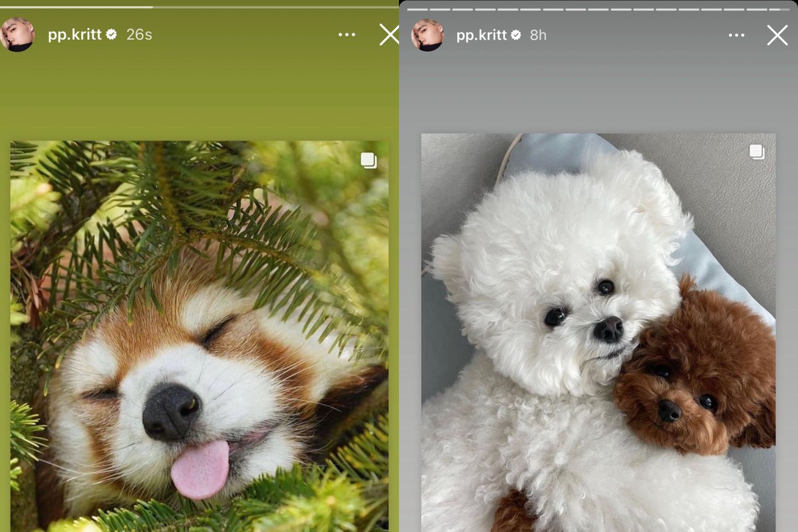This screenshot has height=532, width=798.
Task: Tap the red panda shared post image
Action: pos(199,336)
